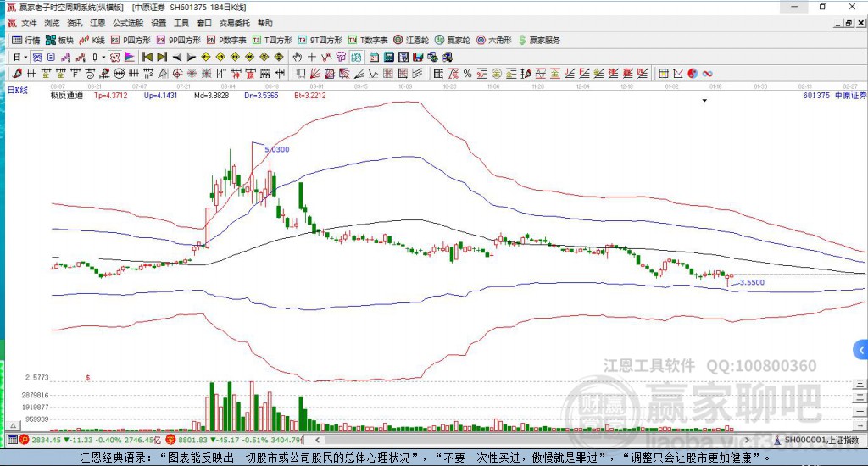Jump to first bar icon
Screen dimensions: 868x466
(147, 57)
